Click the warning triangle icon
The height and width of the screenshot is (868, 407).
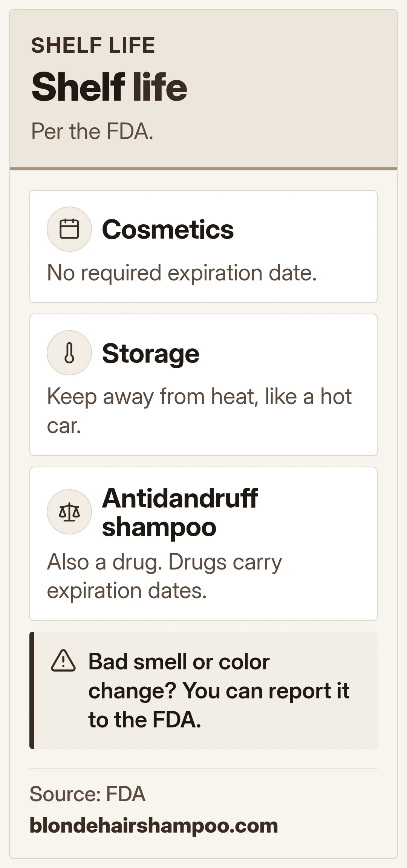click(63, 661)
